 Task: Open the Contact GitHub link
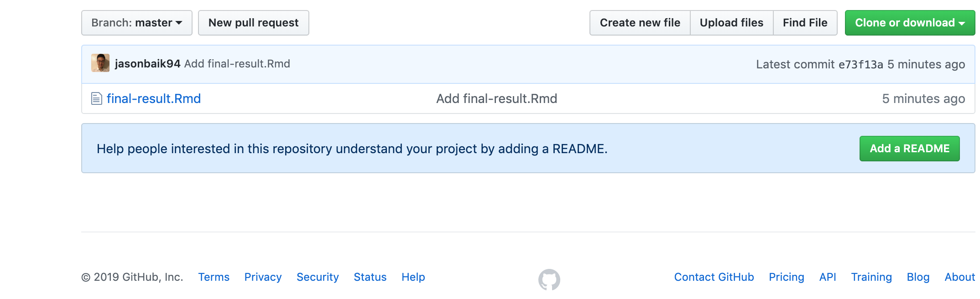714,277
